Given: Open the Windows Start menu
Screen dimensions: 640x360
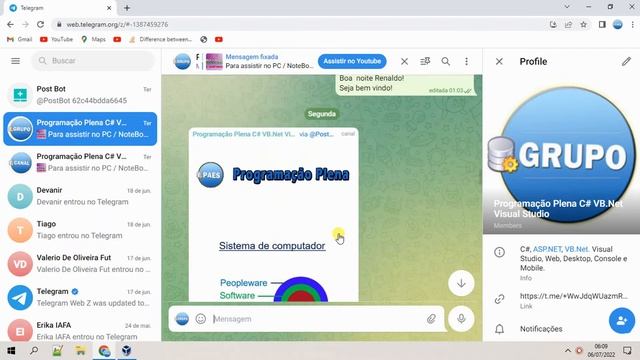Looking at the screenshot, I should click(x=11, y=351).
